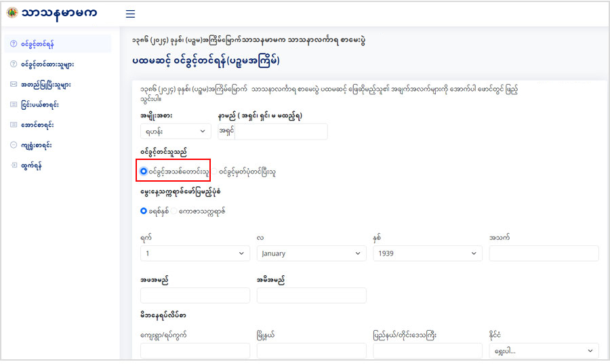Click the logout icon beside ထွက်ရန်

[14, 165]
